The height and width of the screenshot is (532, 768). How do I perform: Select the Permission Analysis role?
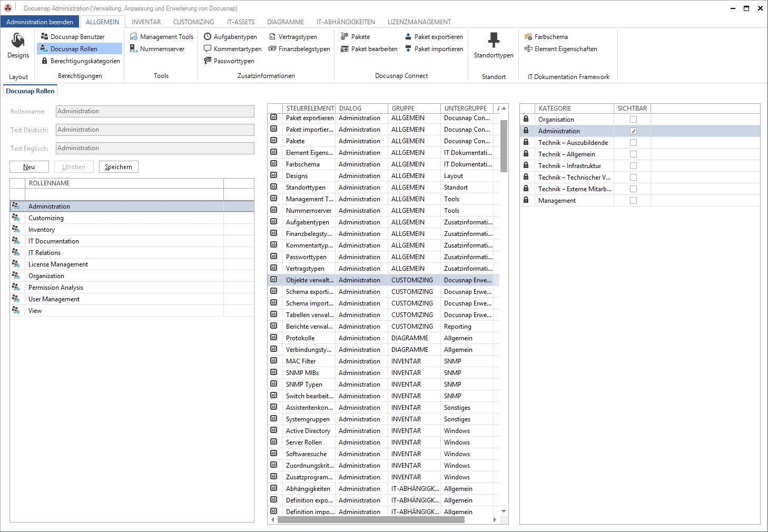click(132, 287)
